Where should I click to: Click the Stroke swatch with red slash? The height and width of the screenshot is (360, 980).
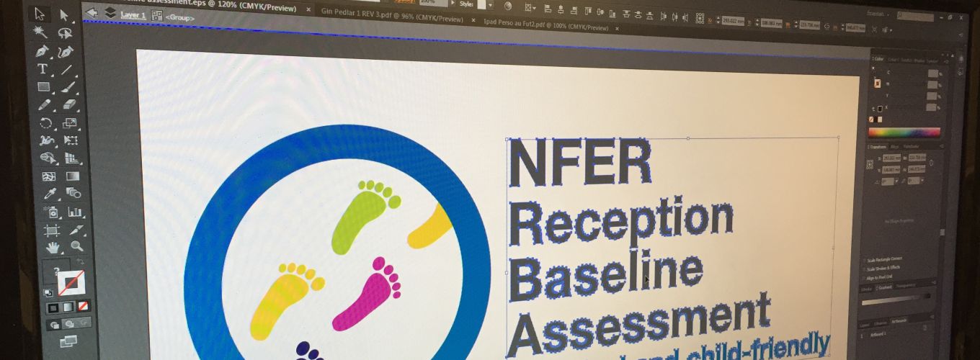coord(71,283)
